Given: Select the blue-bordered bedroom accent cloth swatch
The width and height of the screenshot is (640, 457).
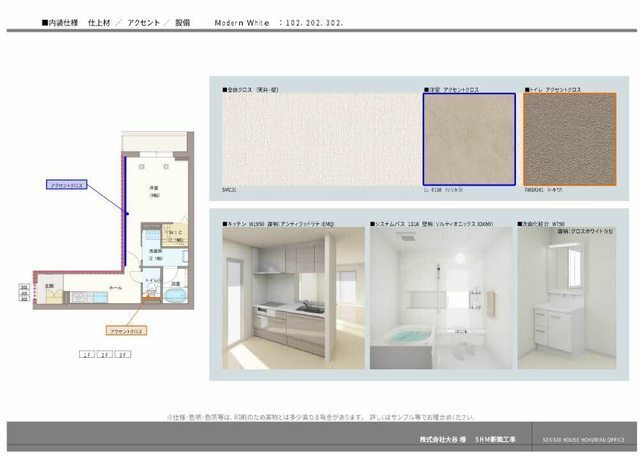Looking at the screenshot, I should tap(469, 140).
